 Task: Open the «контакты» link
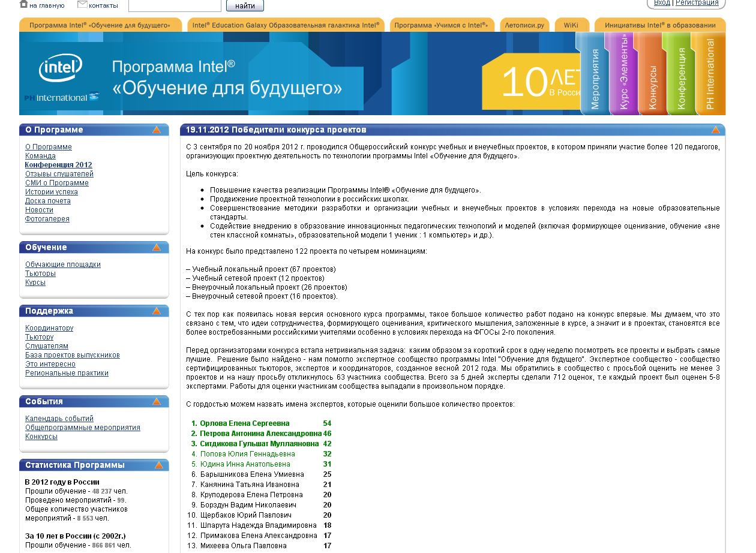pos(103,5)
